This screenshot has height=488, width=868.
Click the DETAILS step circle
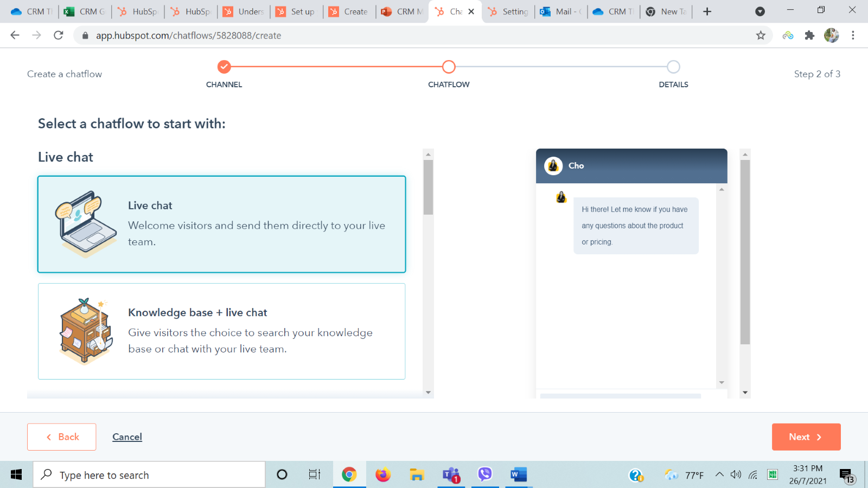coord(673,67)
